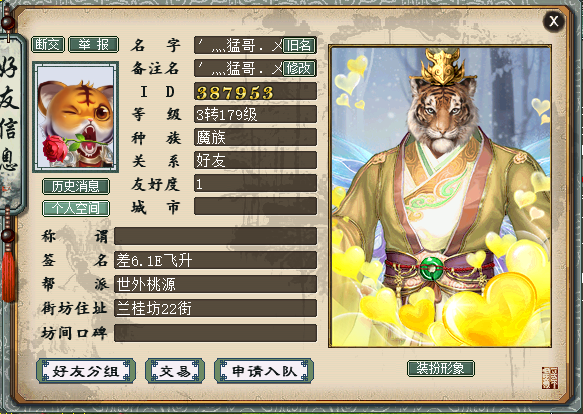Visit the 个人空间 personal space
Viewport: 583px width, 414px height.
76,208
